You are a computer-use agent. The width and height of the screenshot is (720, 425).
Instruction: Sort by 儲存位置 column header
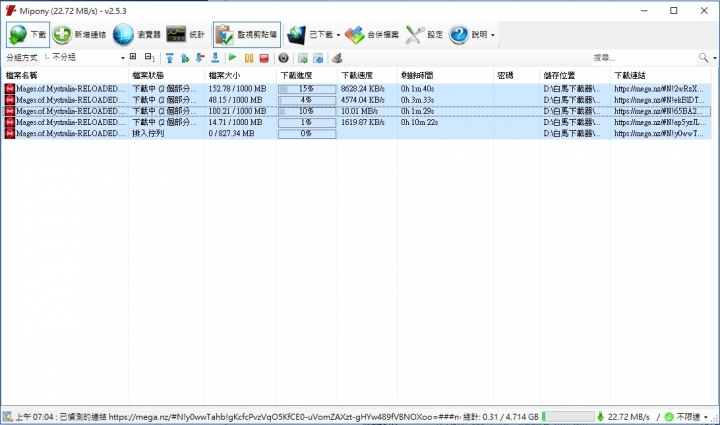tap(575, 75)
